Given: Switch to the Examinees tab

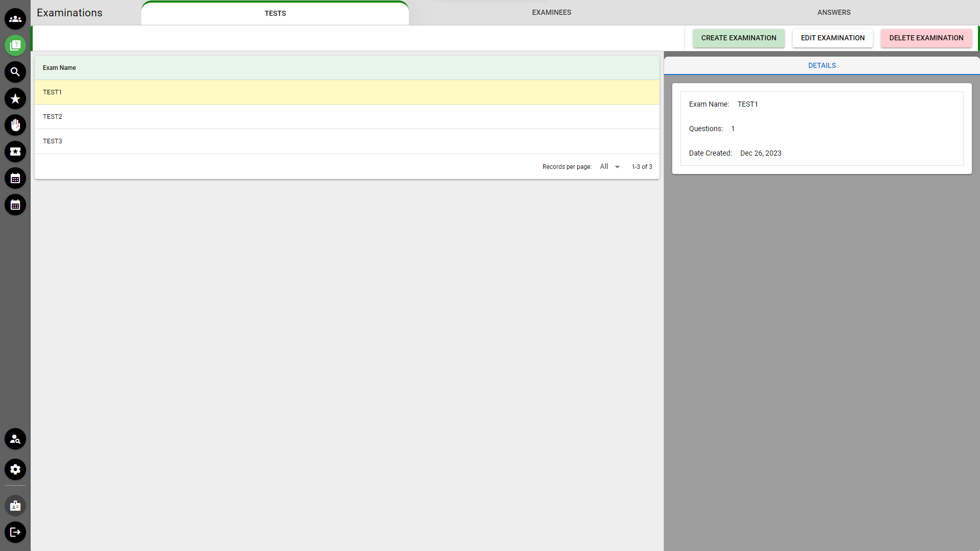Looking at the screenshot, I should [551, 12].
